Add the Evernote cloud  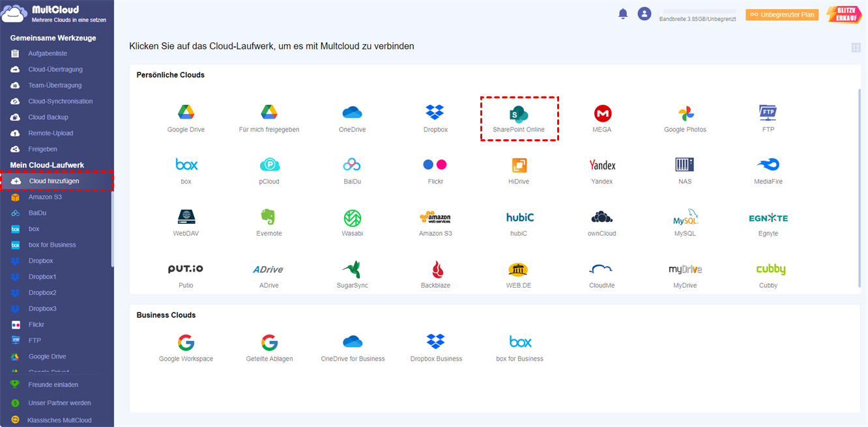point(269,223)
